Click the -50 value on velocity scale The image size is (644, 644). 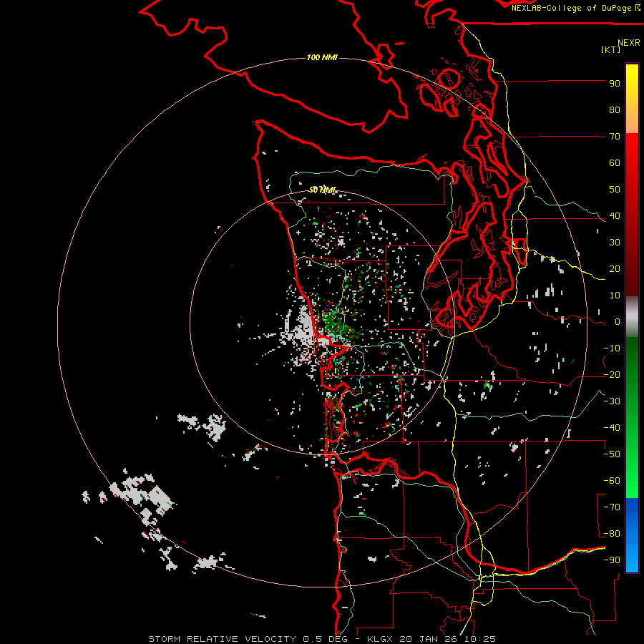click(612, 454)
